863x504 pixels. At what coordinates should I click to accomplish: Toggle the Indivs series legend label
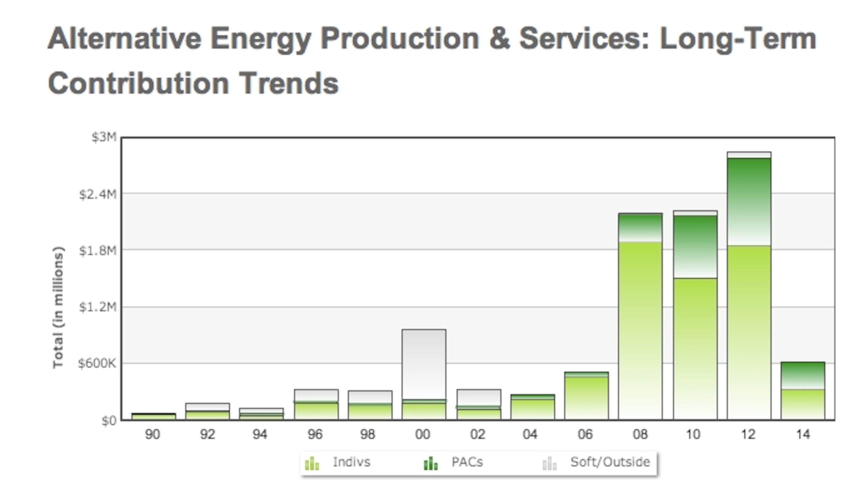[x=352, y=462]
